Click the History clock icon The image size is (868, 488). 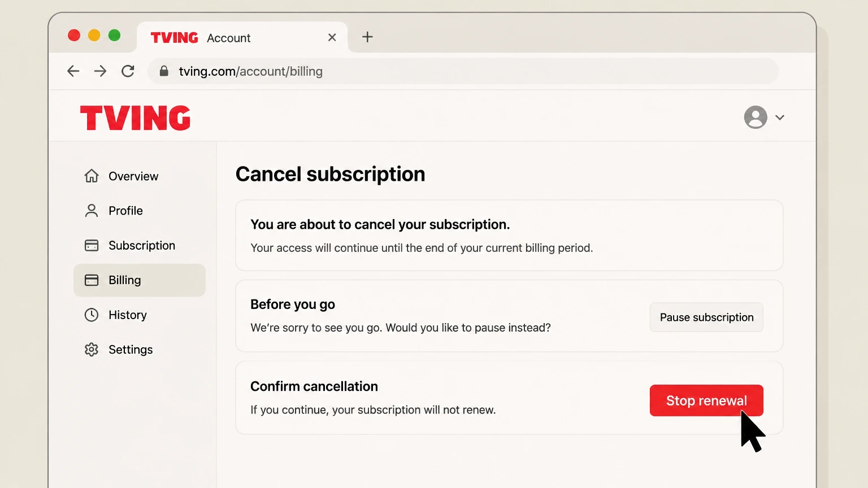[92, 315]
